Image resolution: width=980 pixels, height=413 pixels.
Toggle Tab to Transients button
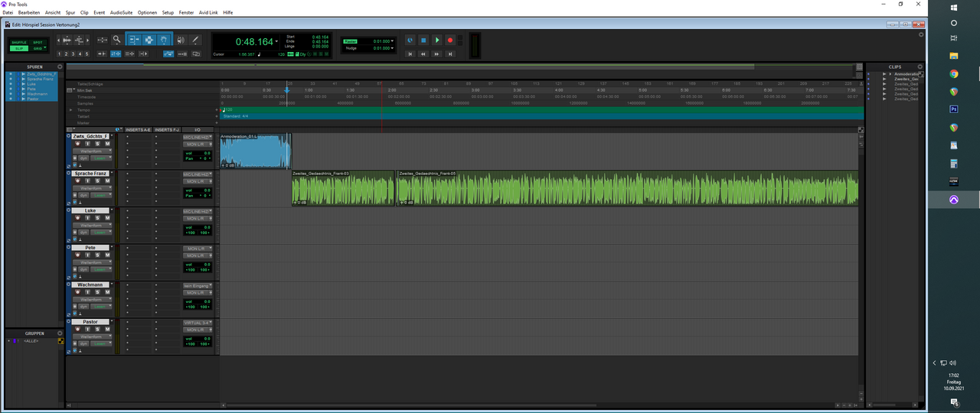(x=102, y=54)
